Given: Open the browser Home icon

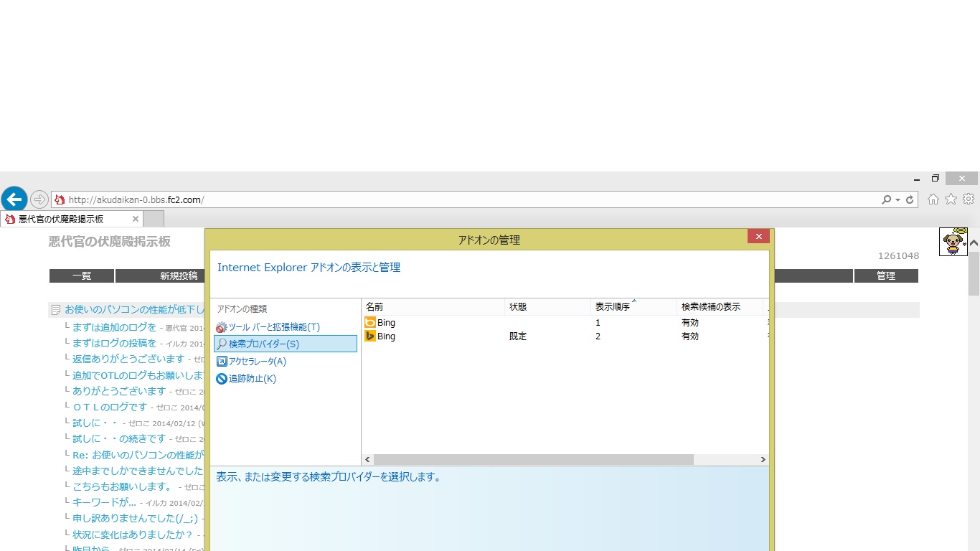Looking at the screenshot, I should click(933, 199).
